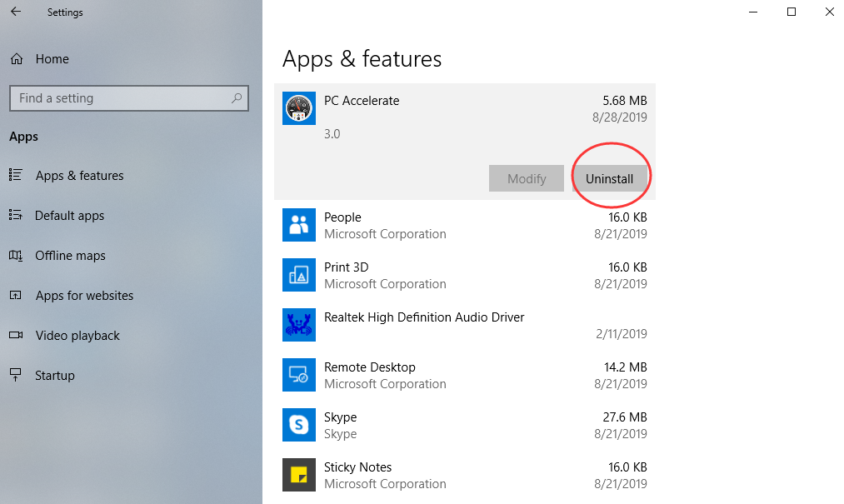Select the Sticky Notes entry
844x504 pixels.
[x=465, y=475]
